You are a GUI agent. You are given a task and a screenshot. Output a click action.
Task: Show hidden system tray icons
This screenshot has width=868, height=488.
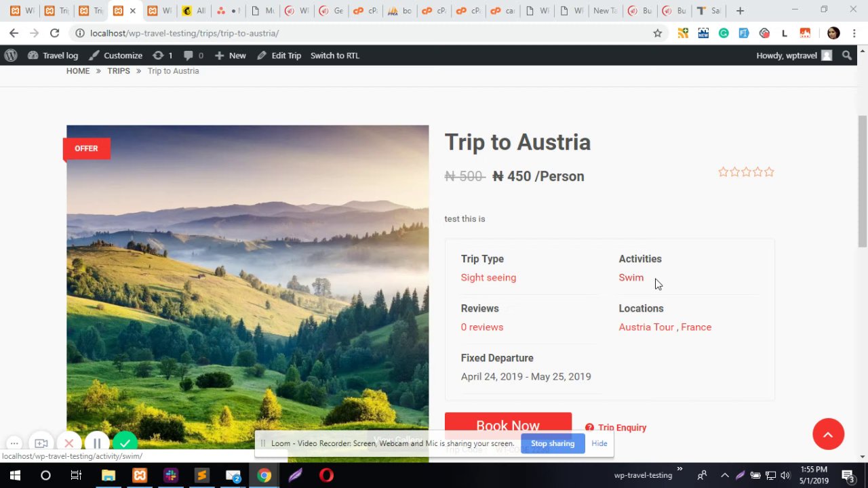tap(724, 475)
